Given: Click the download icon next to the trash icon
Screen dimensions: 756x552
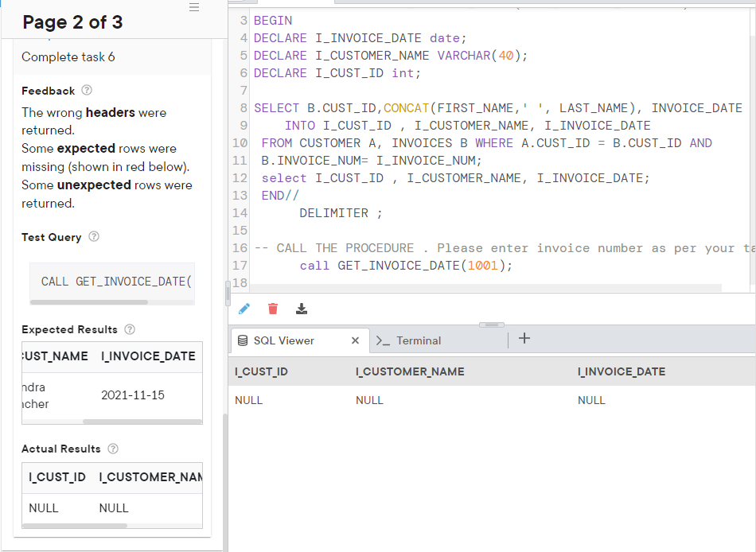Looking at the screenshot, I should tap(302, 309).
